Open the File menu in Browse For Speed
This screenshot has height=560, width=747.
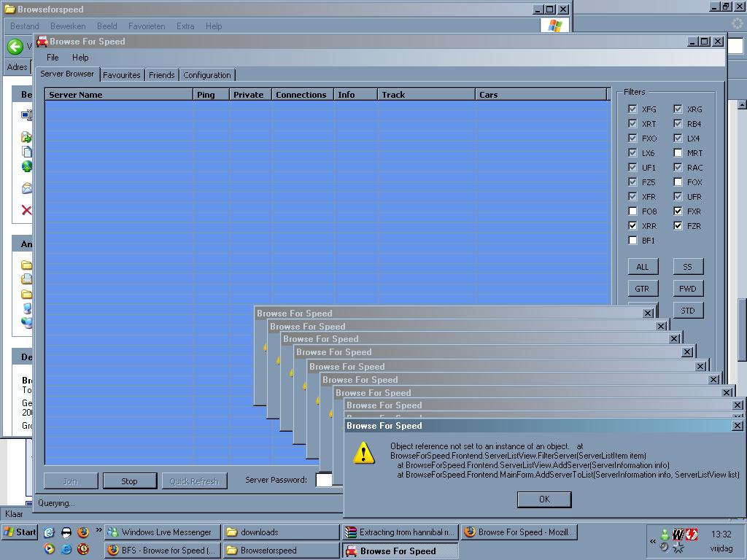53,58
